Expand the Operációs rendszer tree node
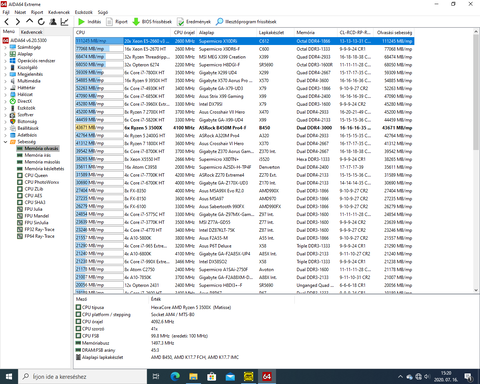Screen dimensions: 480x384 [x=5, y=61]
